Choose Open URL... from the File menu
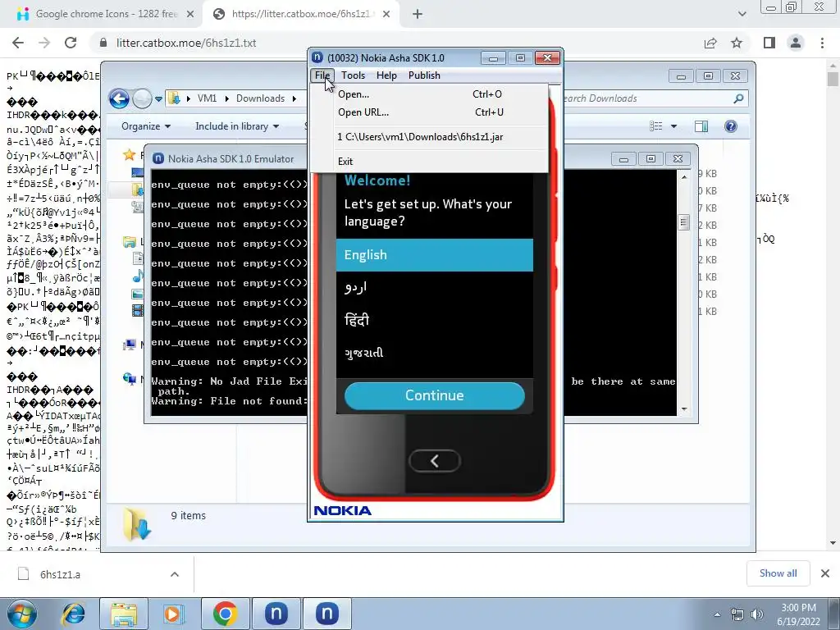 point(428,112)
